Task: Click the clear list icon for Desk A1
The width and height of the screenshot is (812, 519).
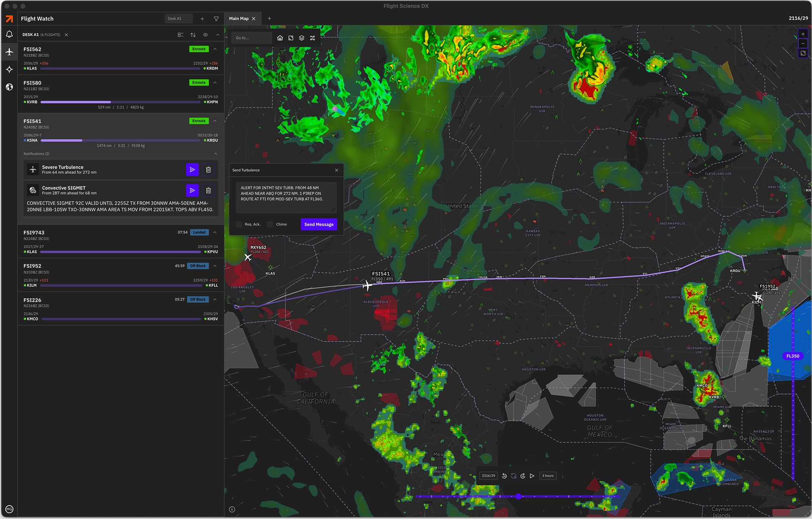Action: tap(180, 35)
